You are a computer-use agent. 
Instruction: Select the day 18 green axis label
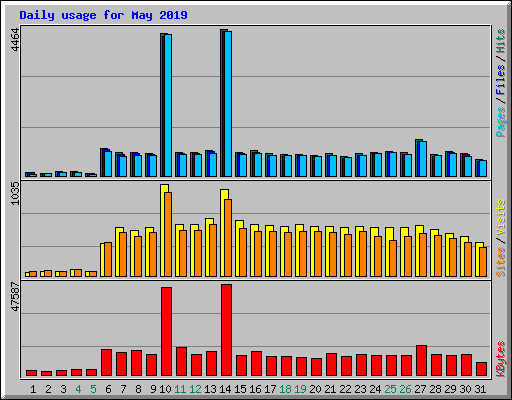(x=285, y=389)
